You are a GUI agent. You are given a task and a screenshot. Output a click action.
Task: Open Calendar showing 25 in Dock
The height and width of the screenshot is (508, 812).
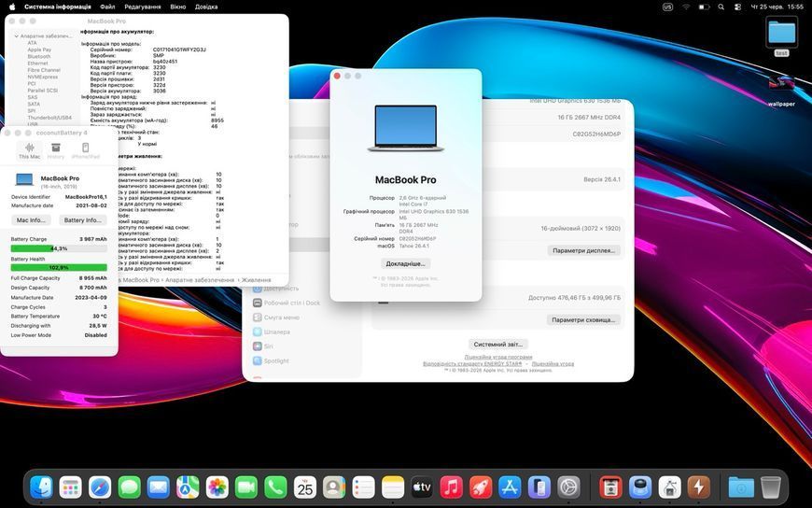(x=305, y=487)
